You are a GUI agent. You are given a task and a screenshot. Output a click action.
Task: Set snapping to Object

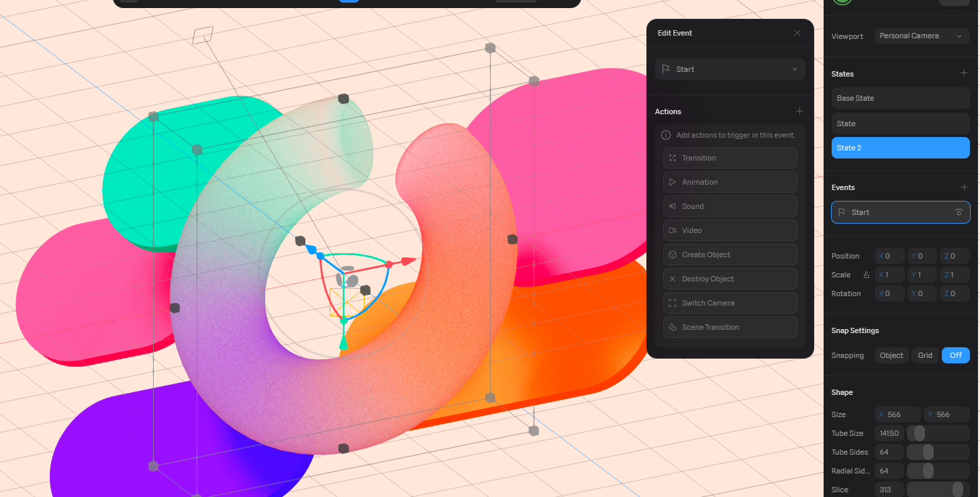tap(891, 355)
